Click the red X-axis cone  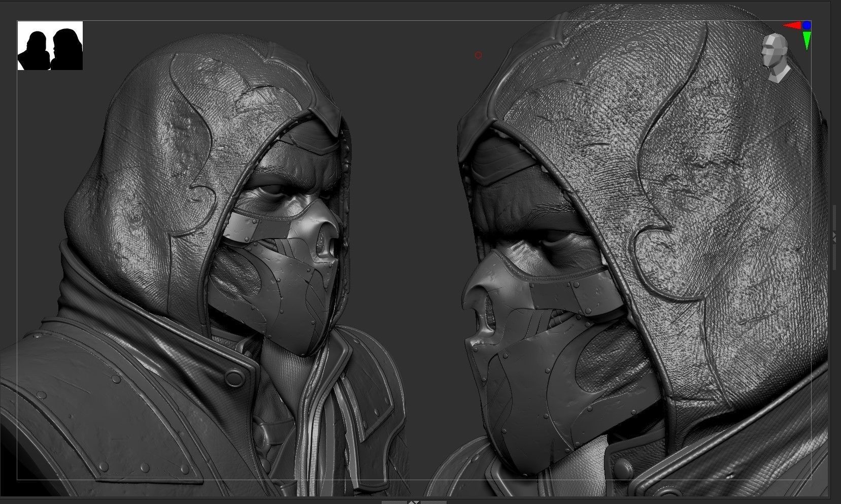tap(791, 25)
